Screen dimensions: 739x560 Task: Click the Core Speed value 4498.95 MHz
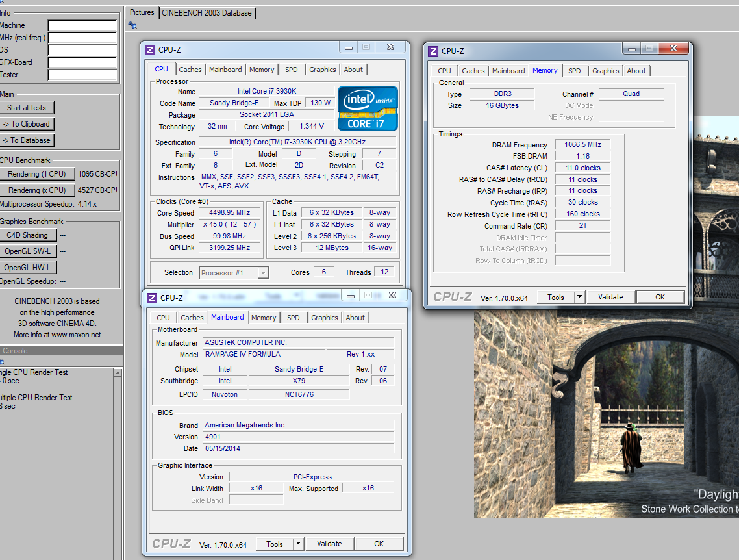pyautogui.click(x=229, y=212)
